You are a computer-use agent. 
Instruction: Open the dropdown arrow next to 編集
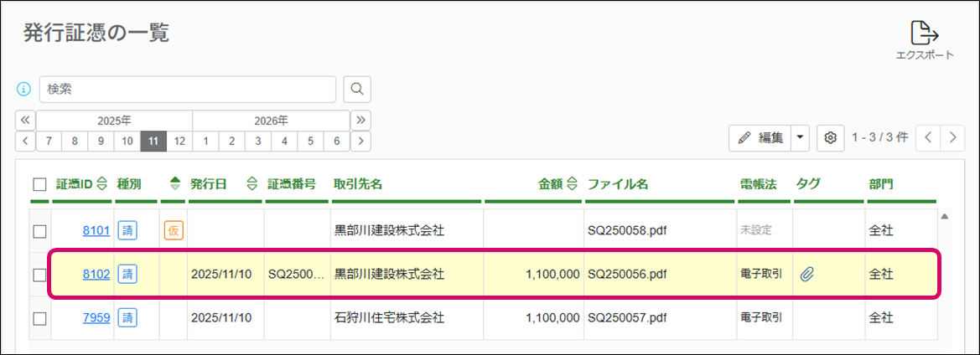(800, 137)
